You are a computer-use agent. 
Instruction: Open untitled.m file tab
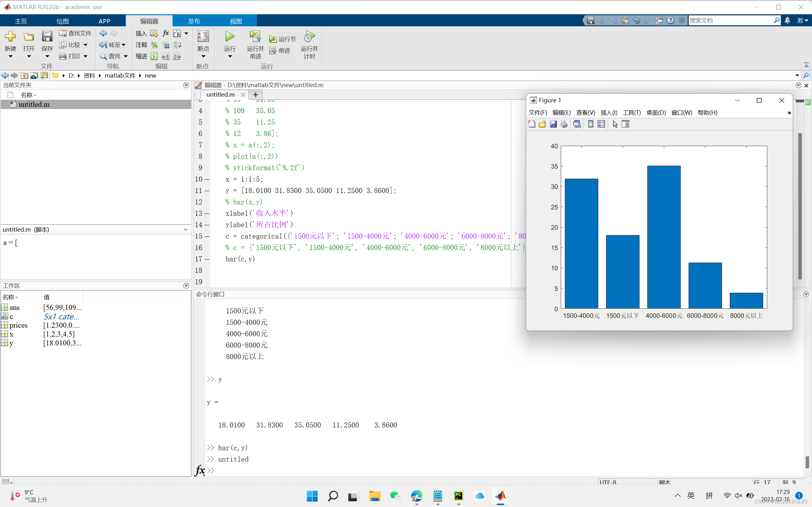click(x=220, y=94)
